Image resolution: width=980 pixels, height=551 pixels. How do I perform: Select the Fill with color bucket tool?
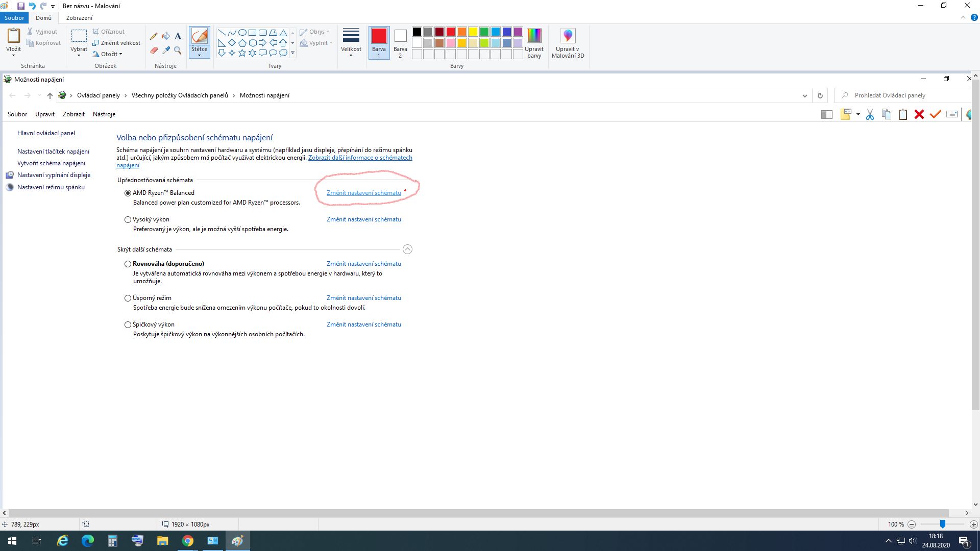[x=166, y=36]
